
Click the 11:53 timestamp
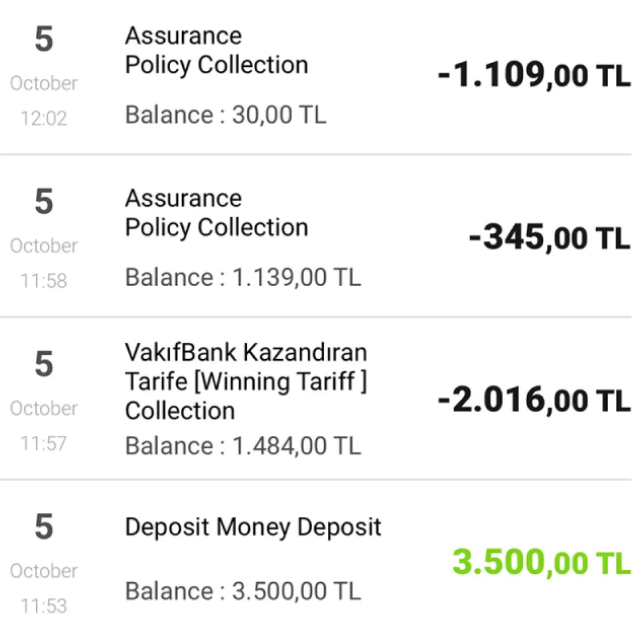tap(44, 606)
